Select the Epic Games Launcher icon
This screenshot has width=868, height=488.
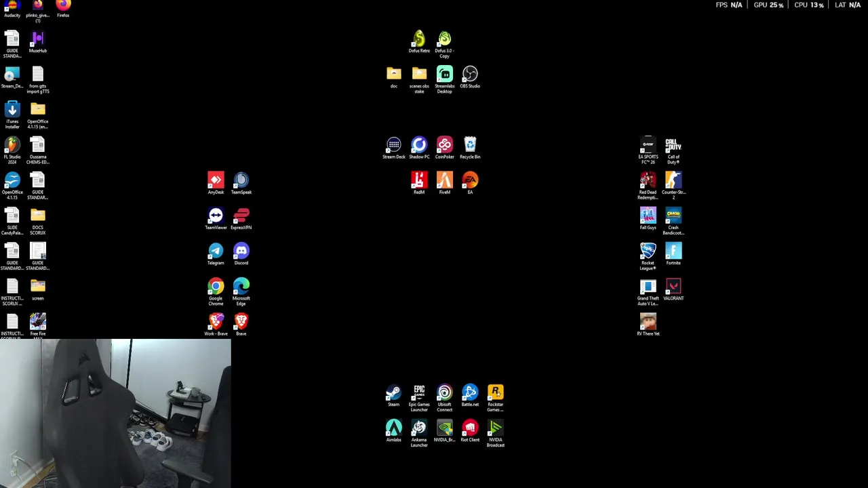419,399
